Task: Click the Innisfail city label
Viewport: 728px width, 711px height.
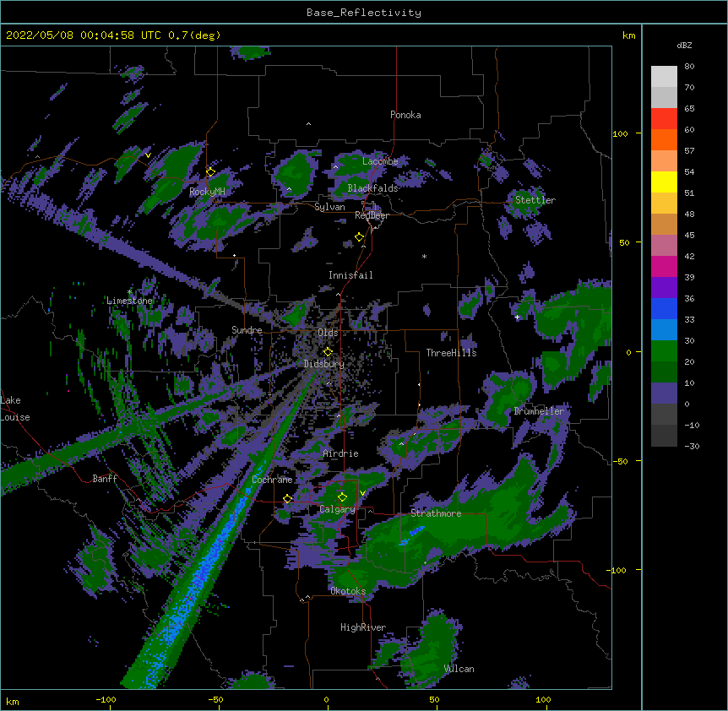Action: pos(350,275)
